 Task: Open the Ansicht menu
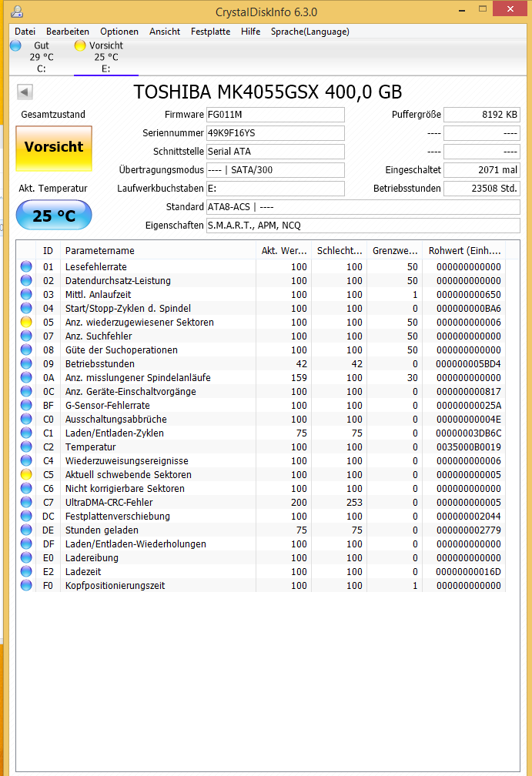(x=165, y=32)
